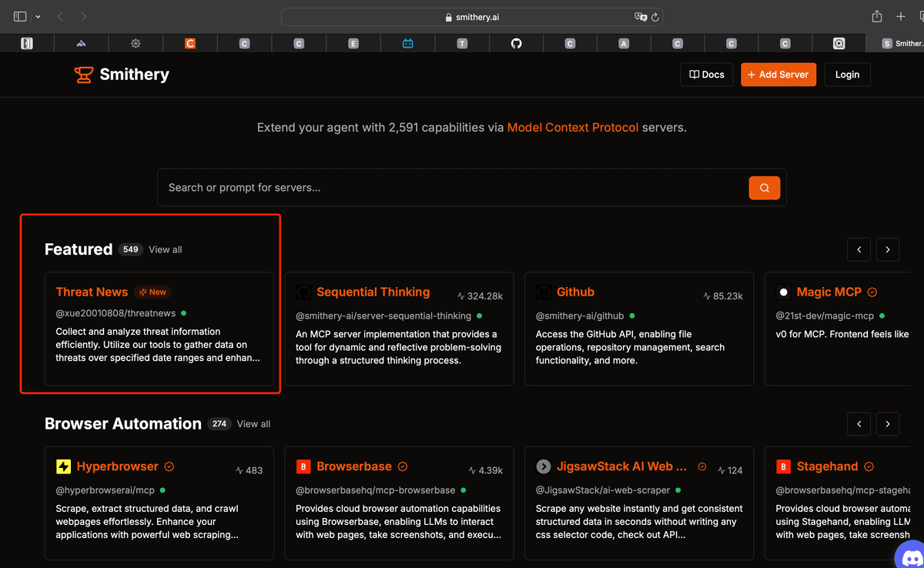Viewport: 924px width, 568px height.
Task: Switch to the GitHub octocat tab
Action: [x=516, y=44]
